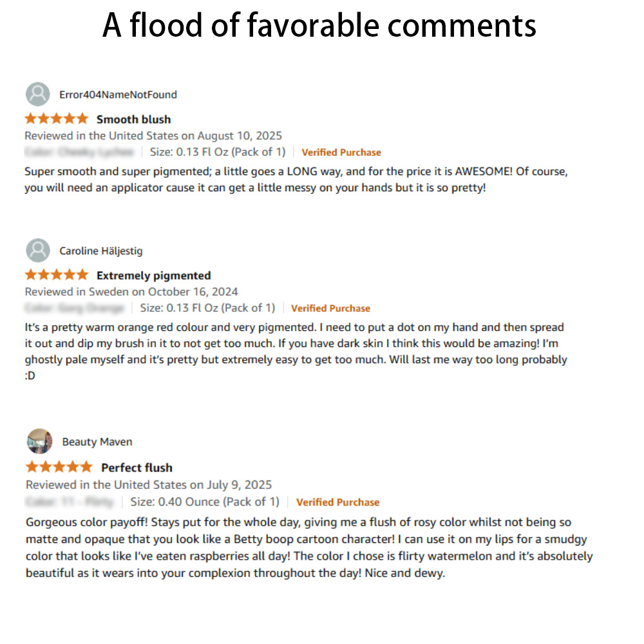This screenshot has height=644, width=644.
Task: Click the August 10, 2025 review date
Action: click(x=240, y=136)
